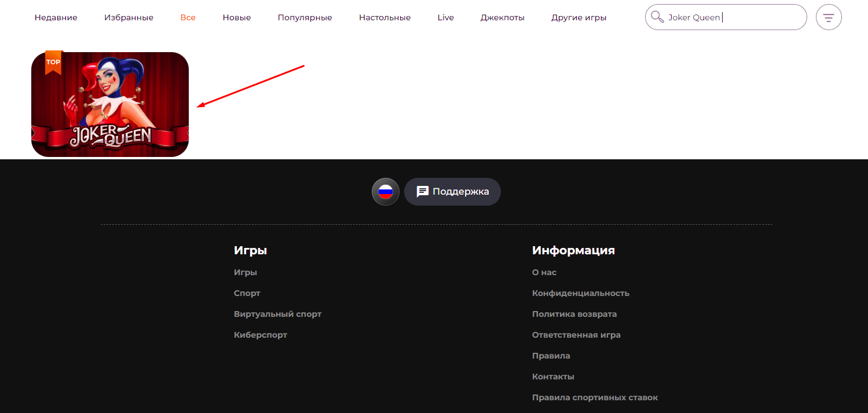The image size is (868, 413).
Task: Open the Киберспорт footer link
Action: (261, 335)
